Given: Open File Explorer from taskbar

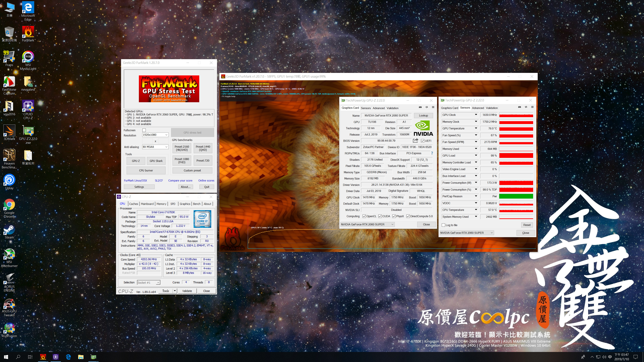Looking at the screenshot, I should [81, 357].
